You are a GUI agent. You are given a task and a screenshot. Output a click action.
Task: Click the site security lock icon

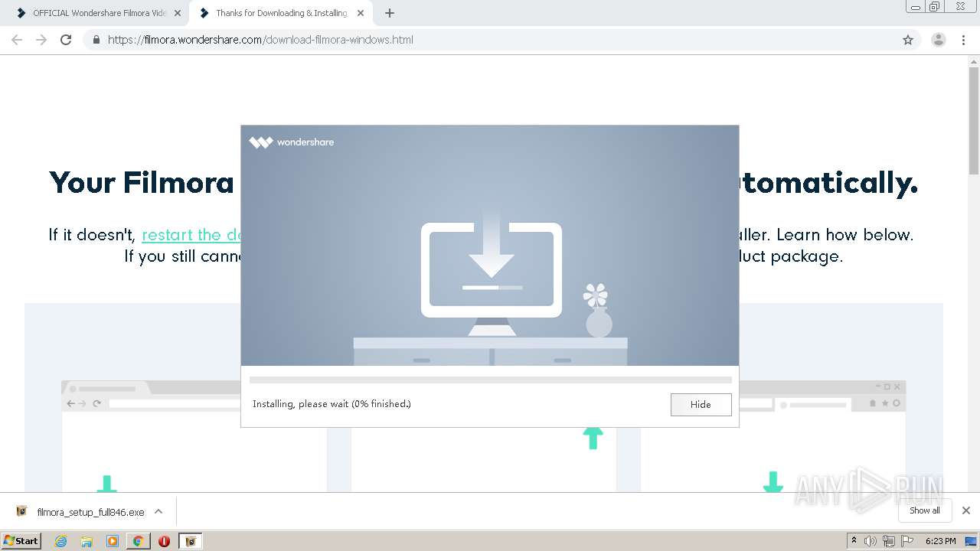tap(96, 40)
